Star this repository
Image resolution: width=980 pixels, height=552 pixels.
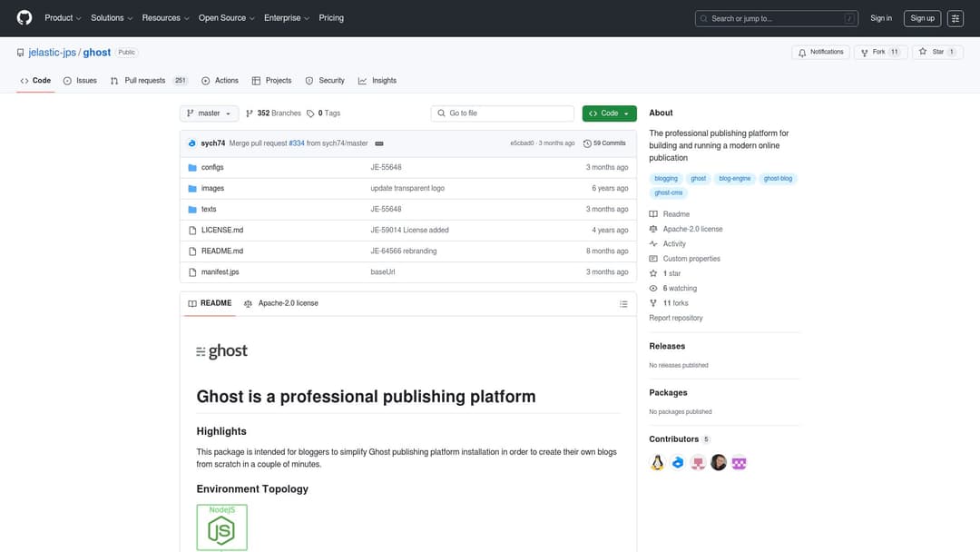937,53
